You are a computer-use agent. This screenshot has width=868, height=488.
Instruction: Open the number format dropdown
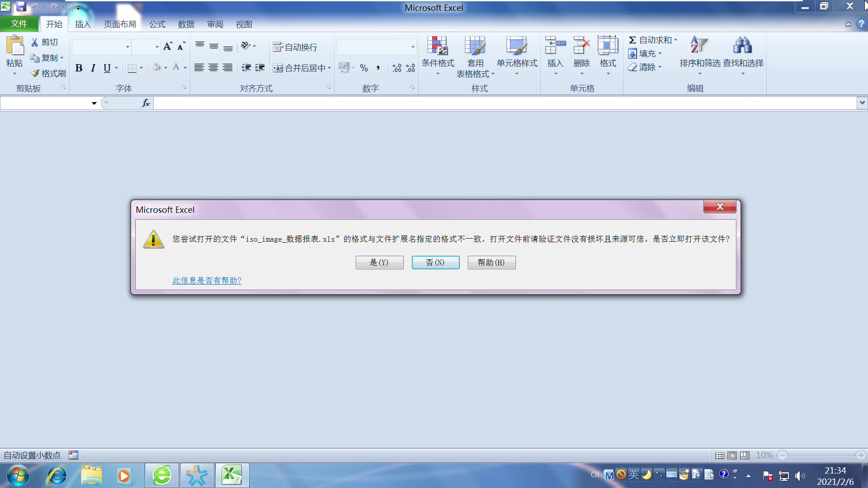[412, 47]
